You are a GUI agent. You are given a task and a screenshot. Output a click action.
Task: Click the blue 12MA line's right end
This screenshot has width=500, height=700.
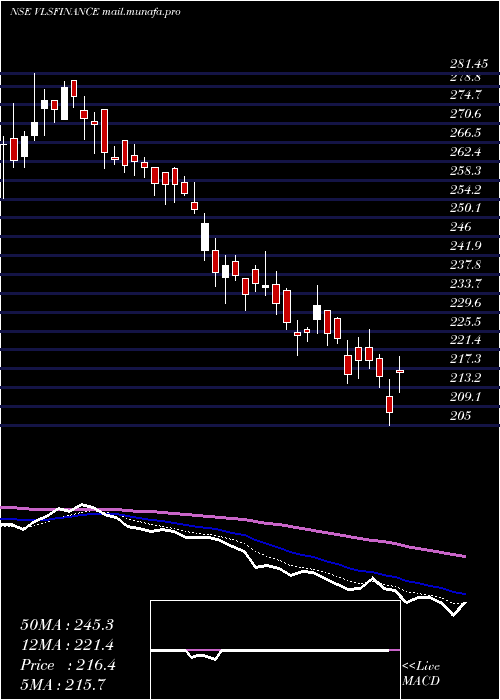(464, 594)
